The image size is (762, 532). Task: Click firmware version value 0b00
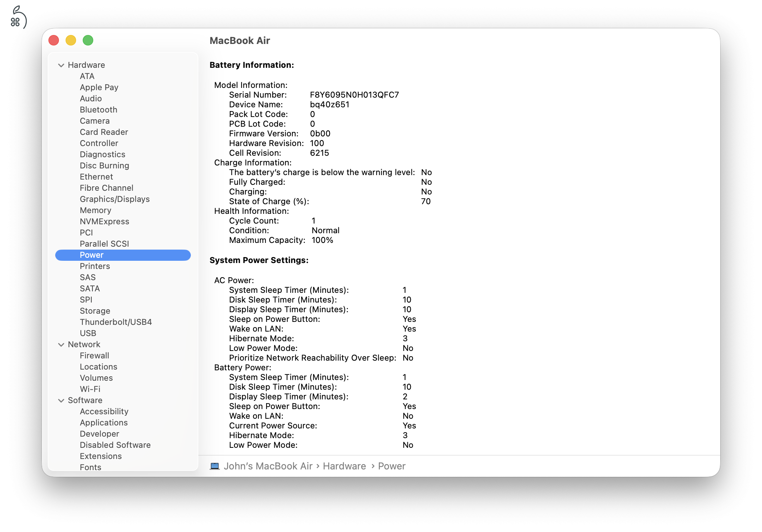pos(320,133)
